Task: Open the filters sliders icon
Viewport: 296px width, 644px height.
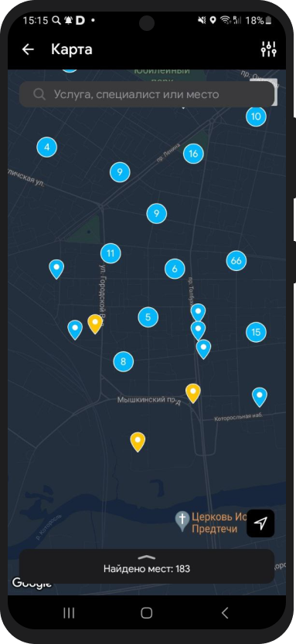Action: [x=268, y=49]
